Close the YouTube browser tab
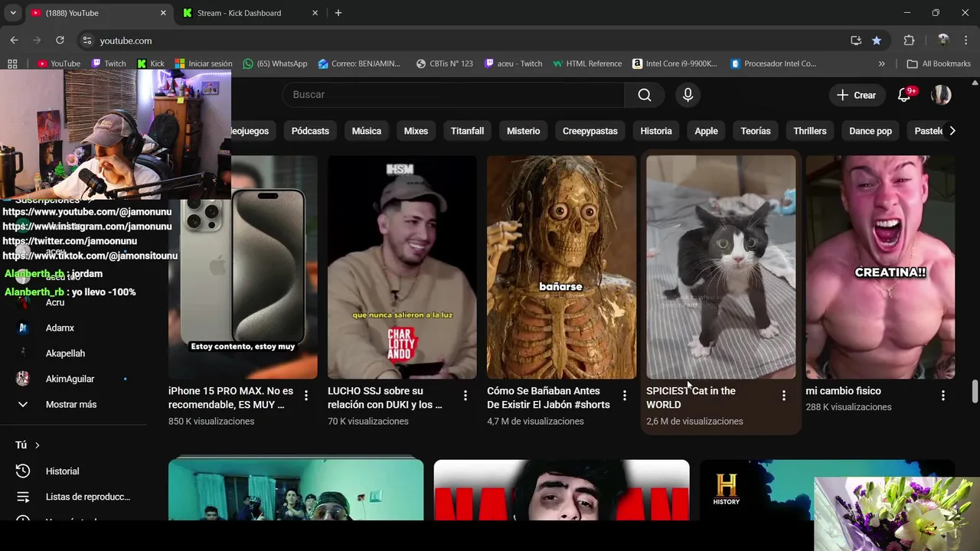This screenshot has height=551, width=980. (163, 13)
